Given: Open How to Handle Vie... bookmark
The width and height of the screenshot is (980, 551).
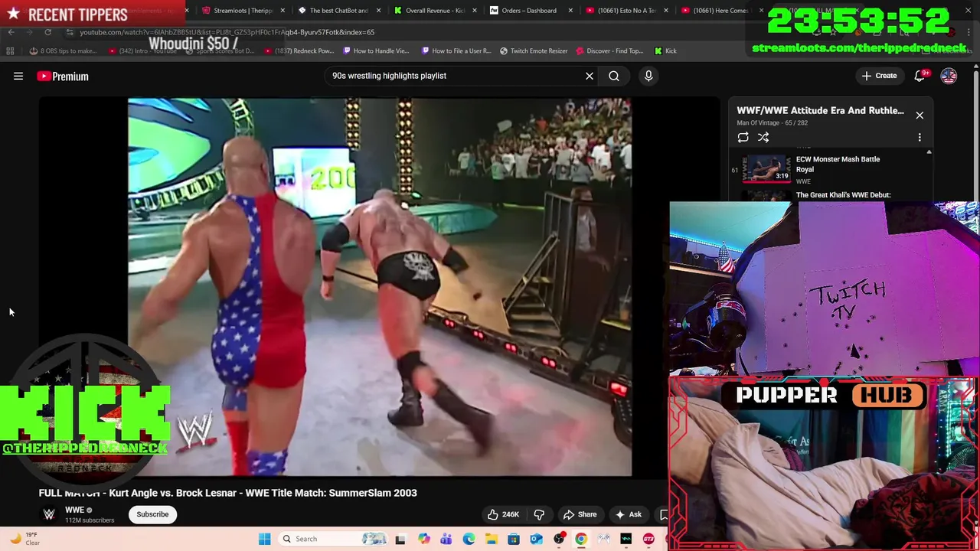Looking at the screenshot, I should (377, 51).
